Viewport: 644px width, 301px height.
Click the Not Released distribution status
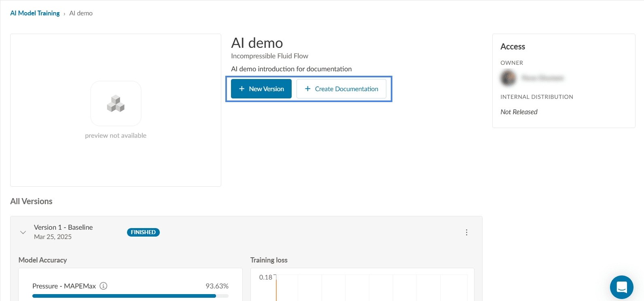click(x=519, y=112)
